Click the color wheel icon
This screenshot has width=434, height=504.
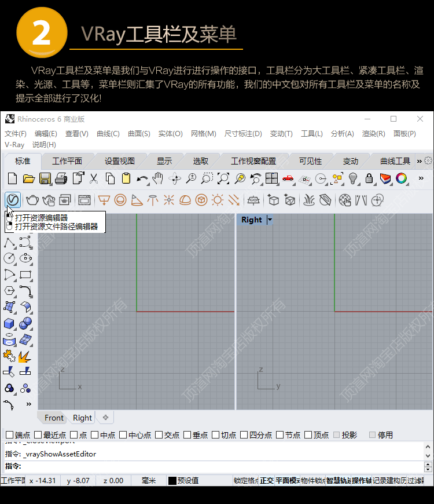[x=402, y=178]
